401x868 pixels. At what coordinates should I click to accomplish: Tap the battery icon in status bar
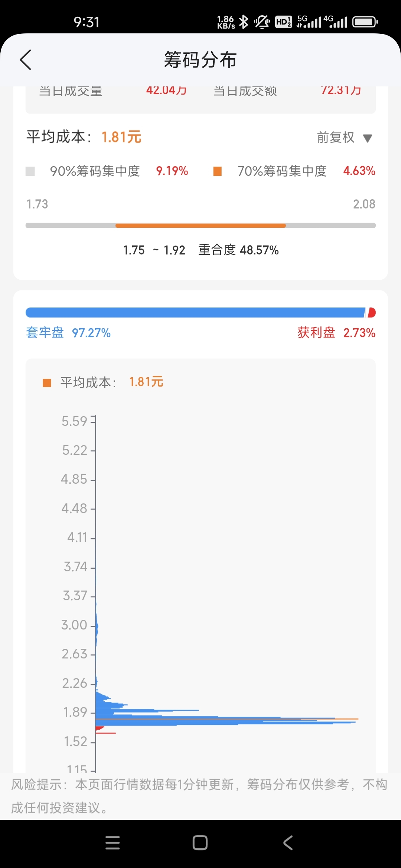(365, 22)
